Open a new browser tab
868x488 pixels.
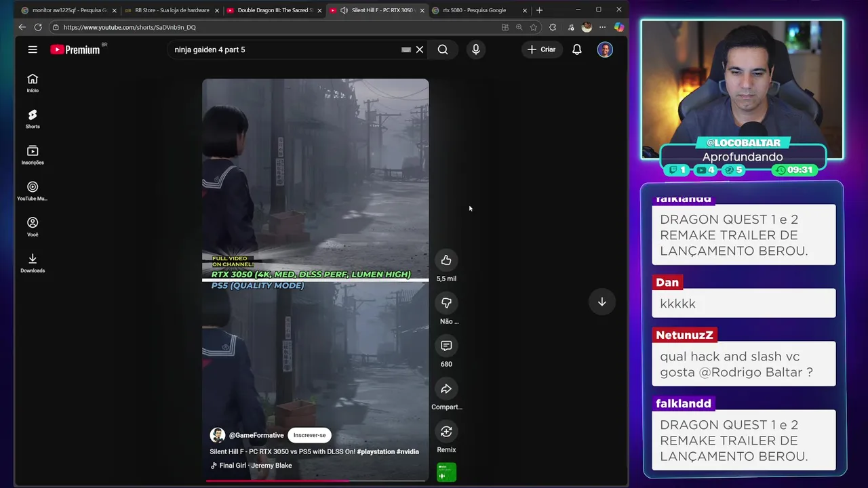(539, 10)
